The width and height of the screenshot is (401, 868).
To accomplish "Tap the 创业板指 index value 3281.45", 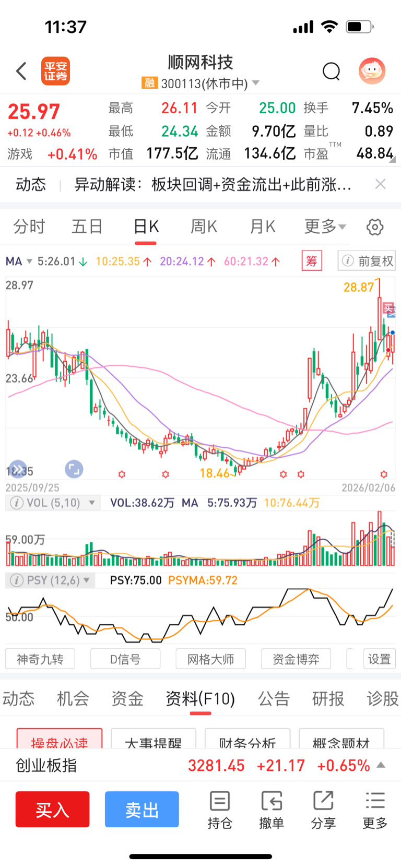I will coord(216,766).
